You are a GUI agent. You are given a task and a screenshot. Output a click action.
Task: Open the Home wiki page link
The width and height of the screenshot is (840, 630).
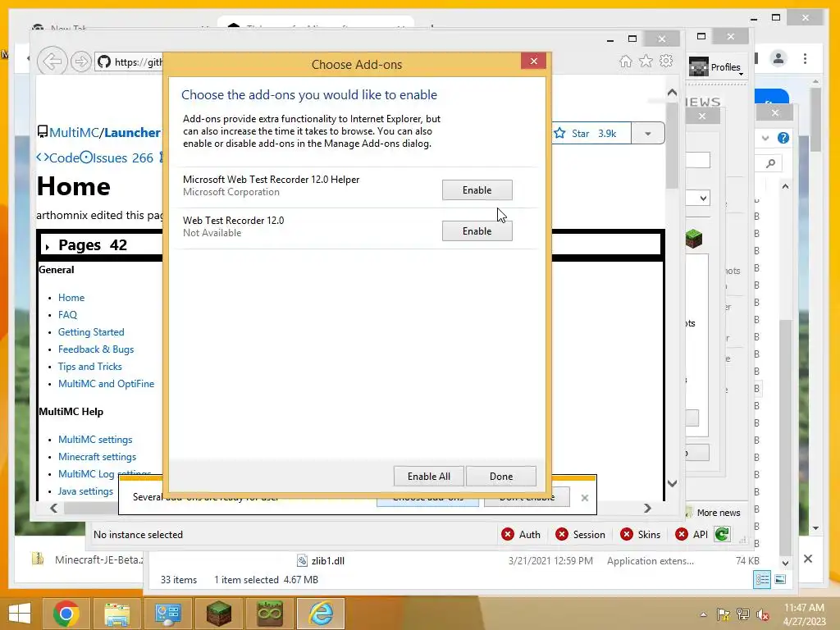point(71,297)
